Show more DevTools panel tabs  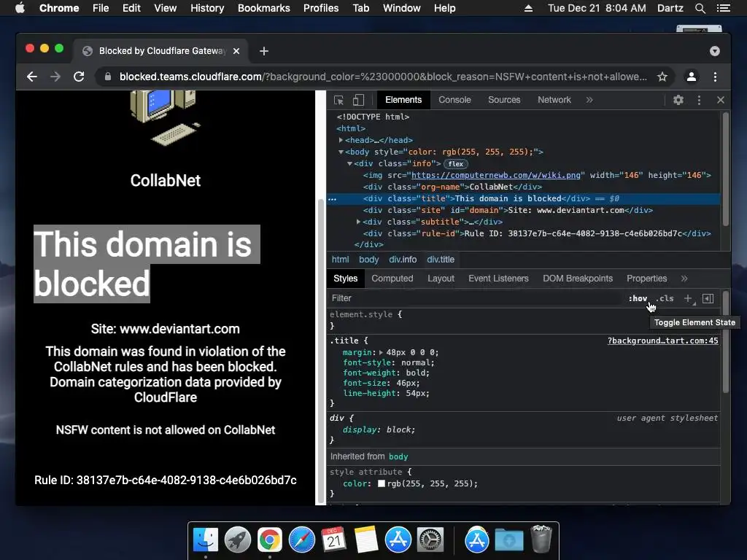pyautogui.click(x=589, y=100)
